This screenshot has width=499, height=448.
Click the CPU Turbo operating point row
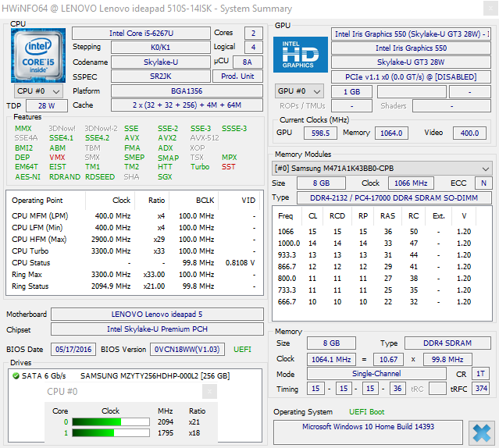(x=134, y=251)
